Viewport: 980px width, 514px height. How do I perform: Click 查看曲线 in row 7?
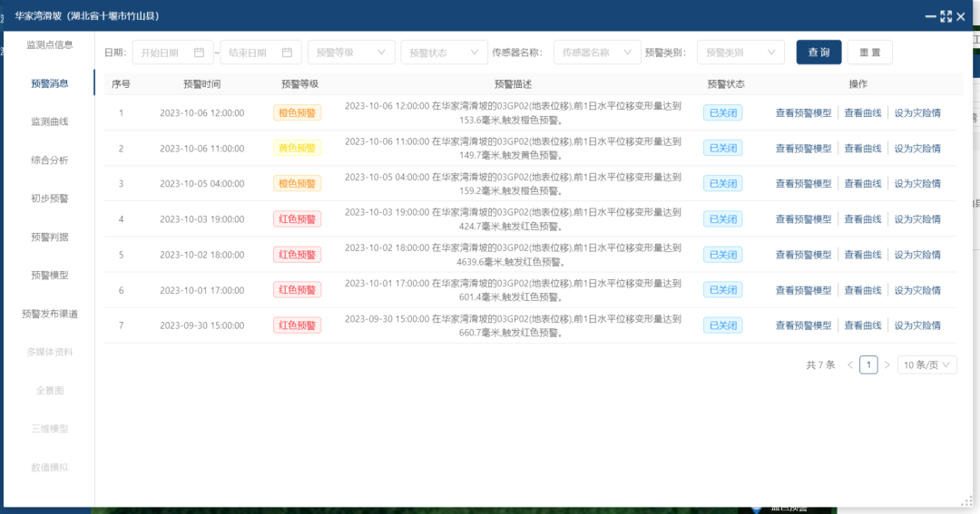tap(863, 325)
